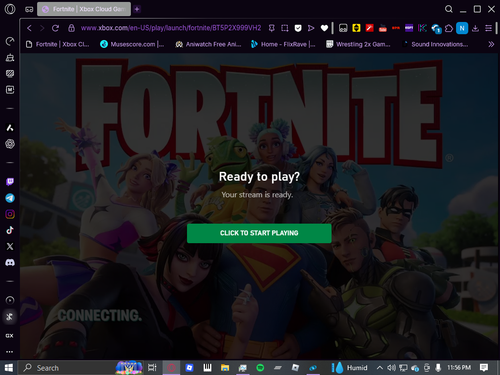Open the Wrestling 2x Gam... bookmark
The image size is (500, 375).
coord(358,44)
